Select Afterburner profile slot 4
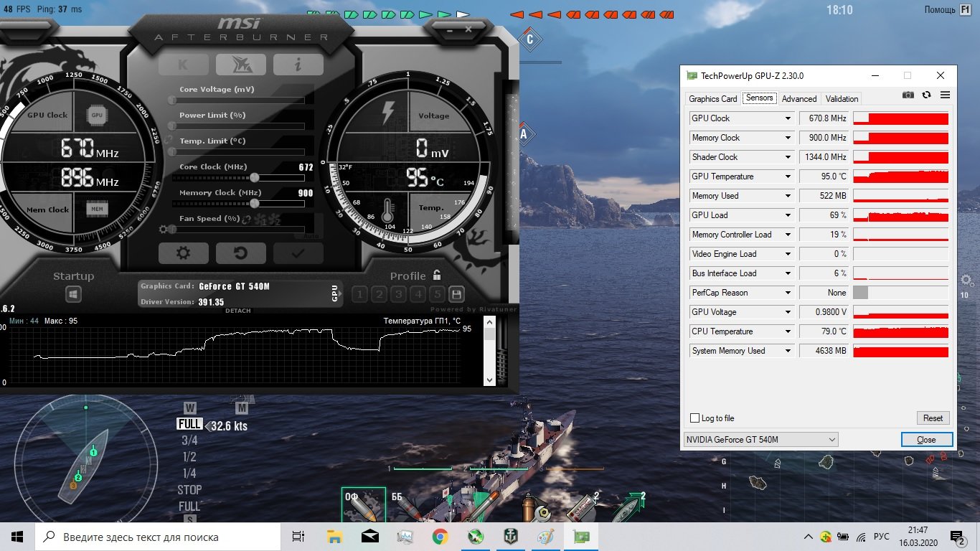Image resolution: width=980 pixels, height=551 pixels. tap(418, 294)
